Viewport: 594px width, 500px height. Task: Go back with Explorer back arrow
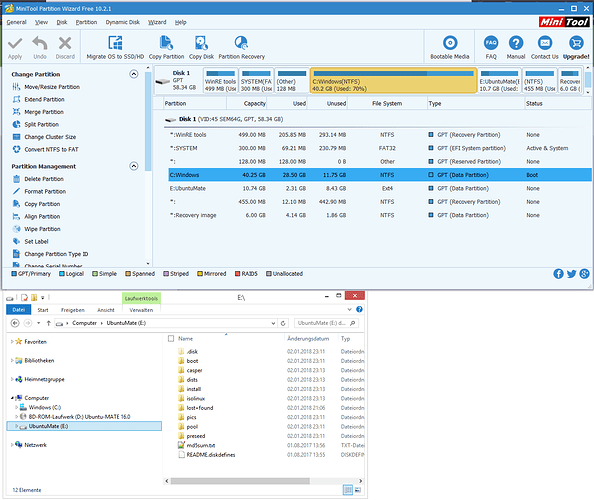15,323
